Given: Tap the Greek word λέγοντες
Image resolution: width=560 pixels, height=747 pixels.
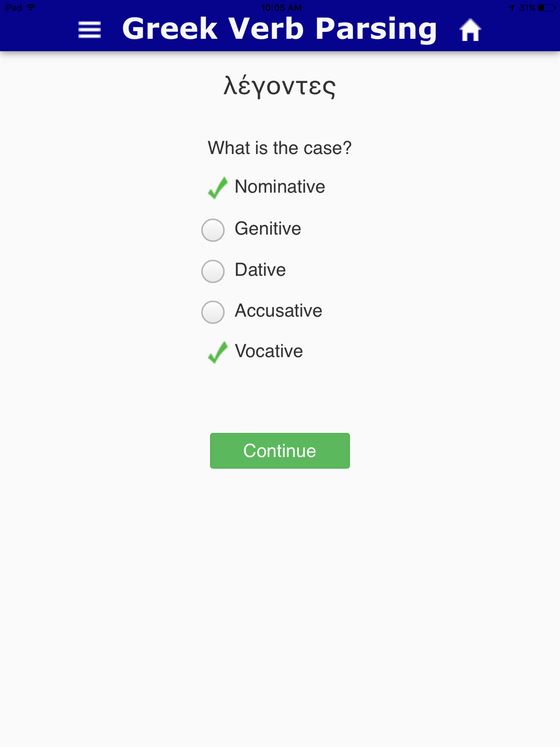Looking at the screenshot, I should [x=280, y=86].
